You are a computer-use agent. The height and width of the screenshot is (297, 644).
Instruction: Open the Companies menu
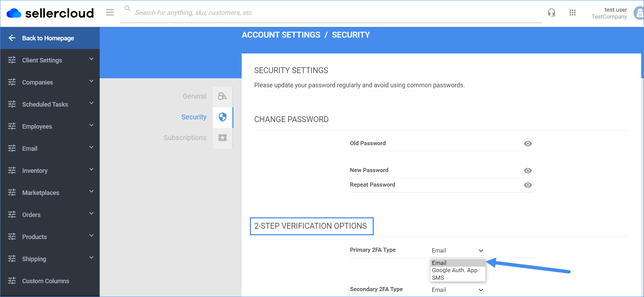click(50, 82)
